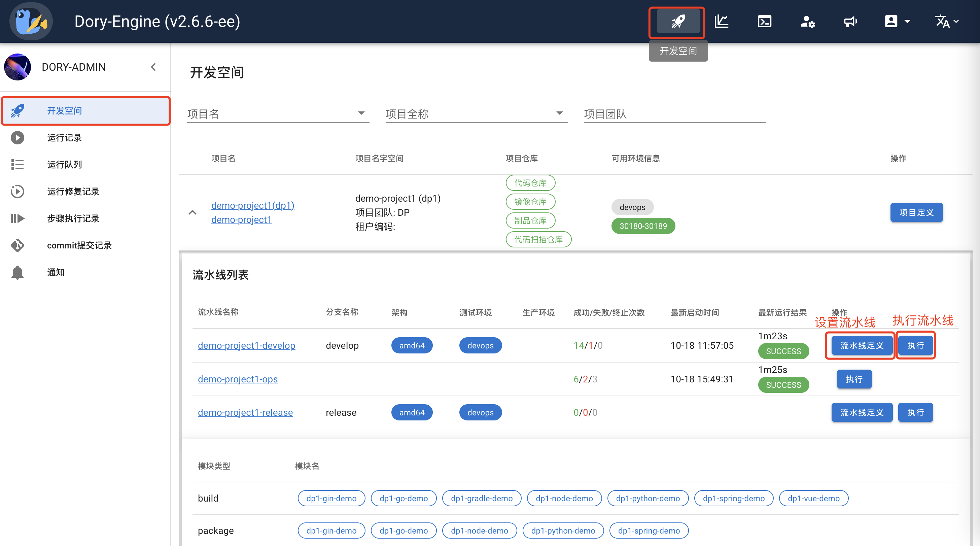Open commit提交记录 icon in sidebar

(x=17, y=245)
